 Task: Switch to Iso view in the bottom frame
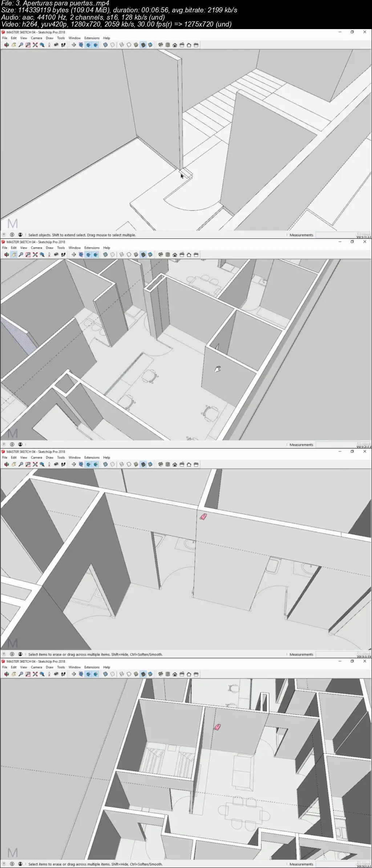[160, 674]
